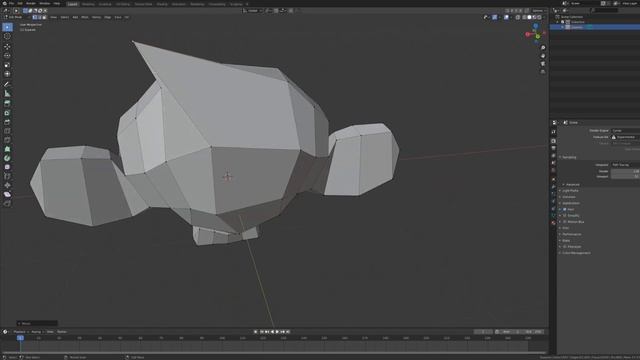Screen dimensions: 640x360
Task: Open the Edit Mode dropdown
Action: (x=16, y=17)
